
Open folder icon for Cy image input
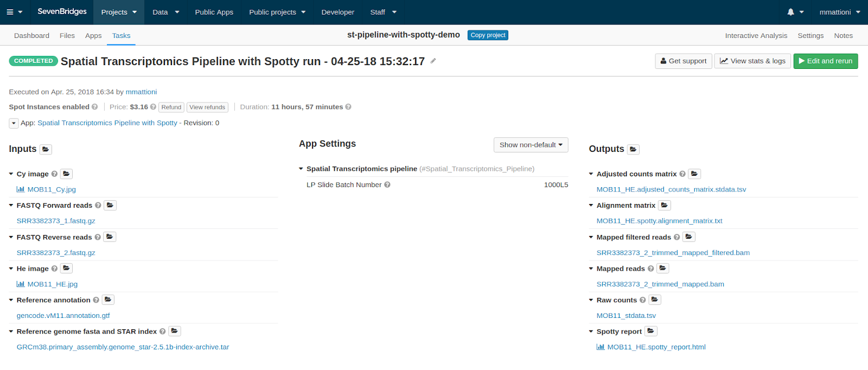pos(66,174)
